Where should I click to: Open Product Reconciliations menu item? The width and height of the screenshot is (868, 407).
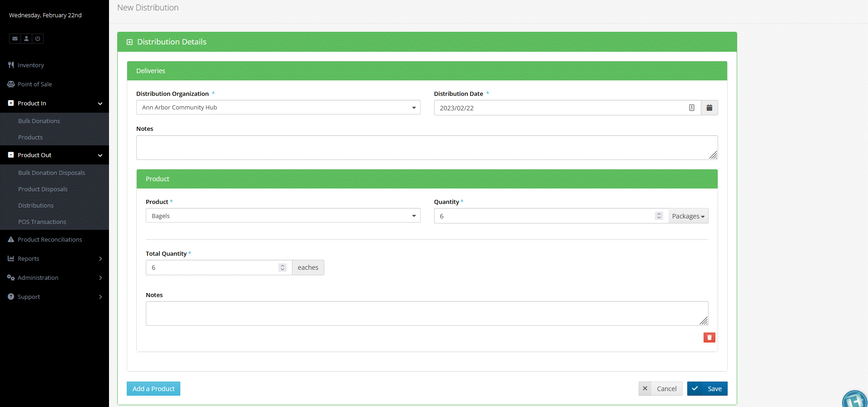pyautogui.click(x=50, y=239)
